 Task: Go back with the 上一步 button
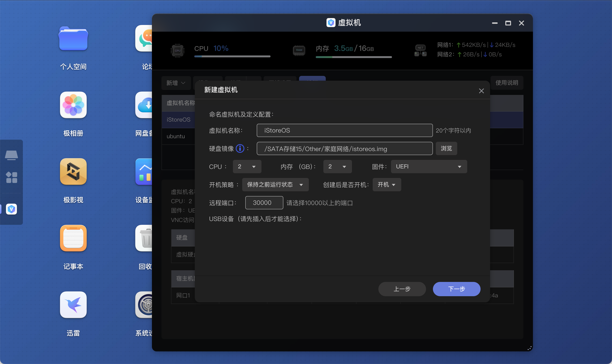[402, 289]
